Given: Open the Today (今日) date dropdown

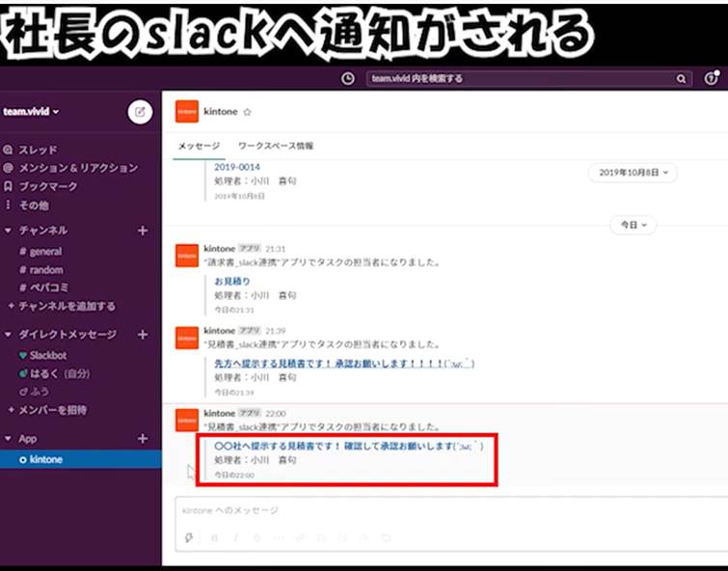Looking at the screenshot, I should (633, 225).
